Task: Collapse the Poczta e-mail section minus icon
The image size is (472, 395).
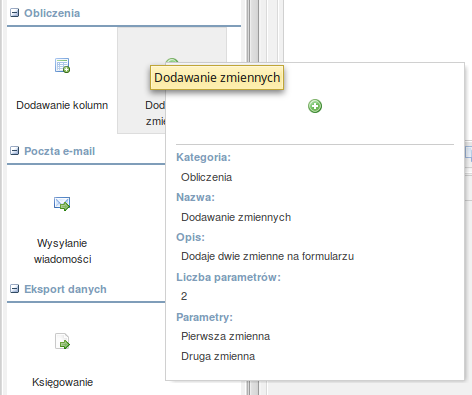Action: [14, 151]
